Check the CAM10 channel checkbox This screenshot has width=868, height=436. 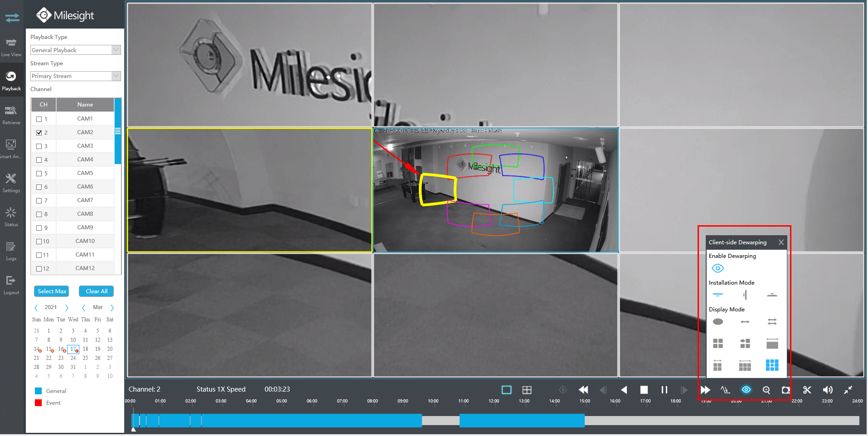(x=39, y=242)
